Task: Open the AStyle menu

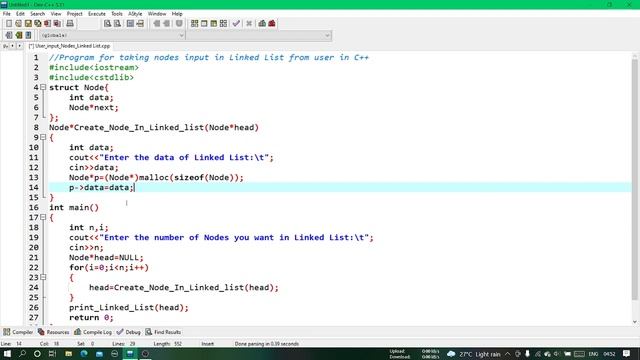Action: coord(135,14)
